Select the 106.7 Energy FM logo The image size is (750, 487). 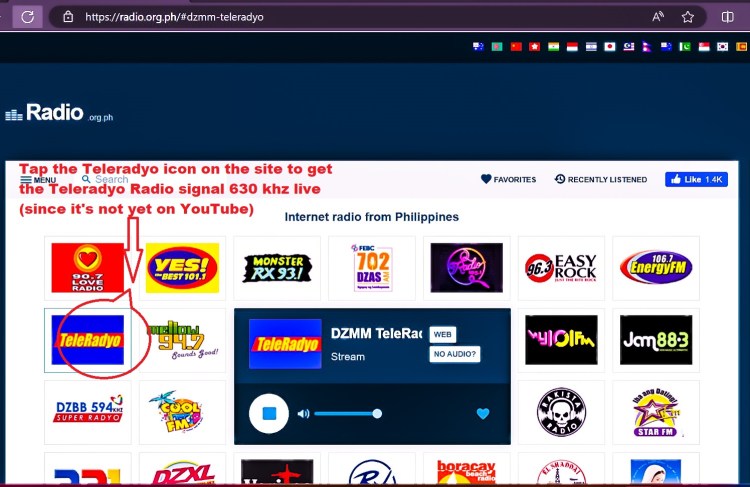click(x=656, y=268)
